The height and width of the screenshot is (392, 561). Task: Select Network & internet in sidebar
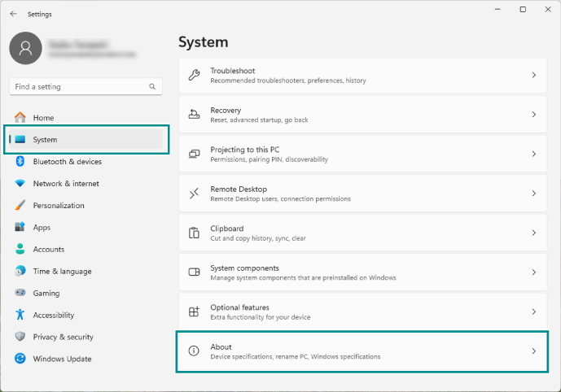(65, 184)
